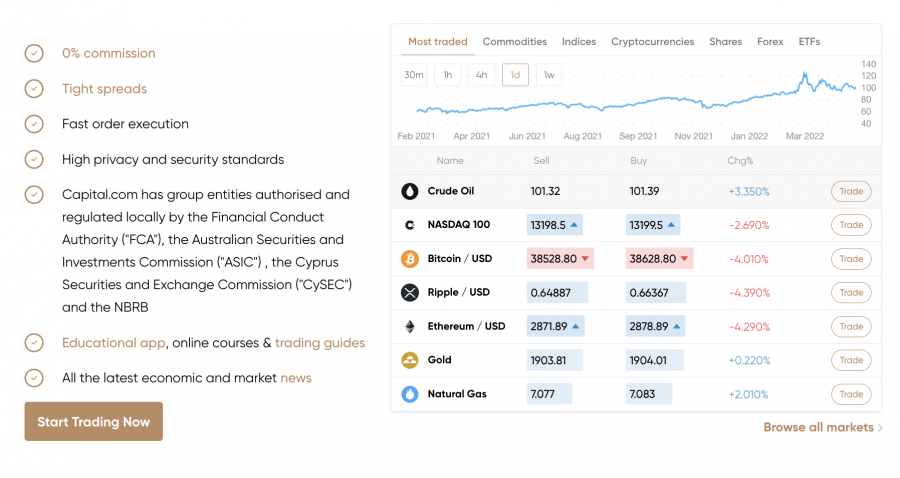Select the Forex tab
Screen dimensions: 900x478
770,42
